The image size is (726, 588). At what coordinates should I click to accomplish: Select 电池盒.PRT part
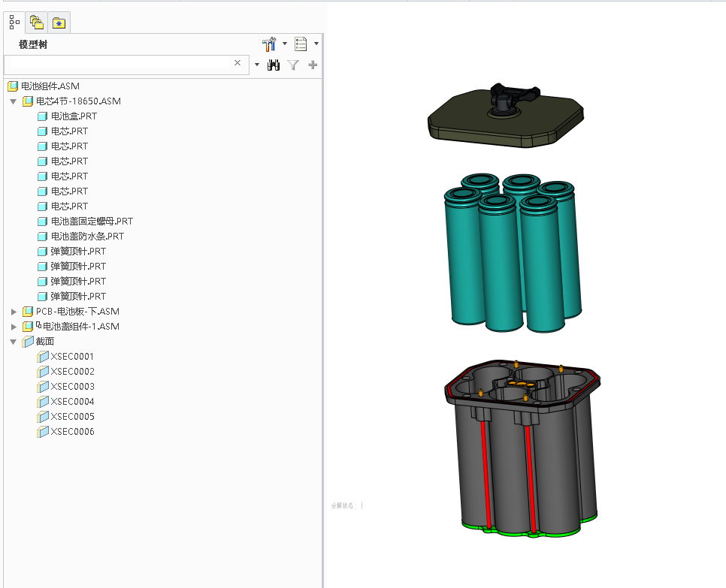[74, 116]
